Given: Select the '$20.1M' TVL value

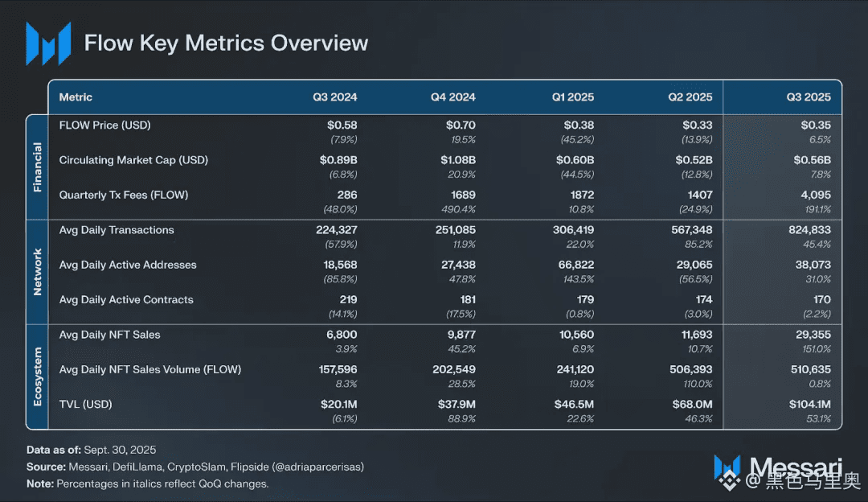Looking at the screenshot, I should pos(339,405).
